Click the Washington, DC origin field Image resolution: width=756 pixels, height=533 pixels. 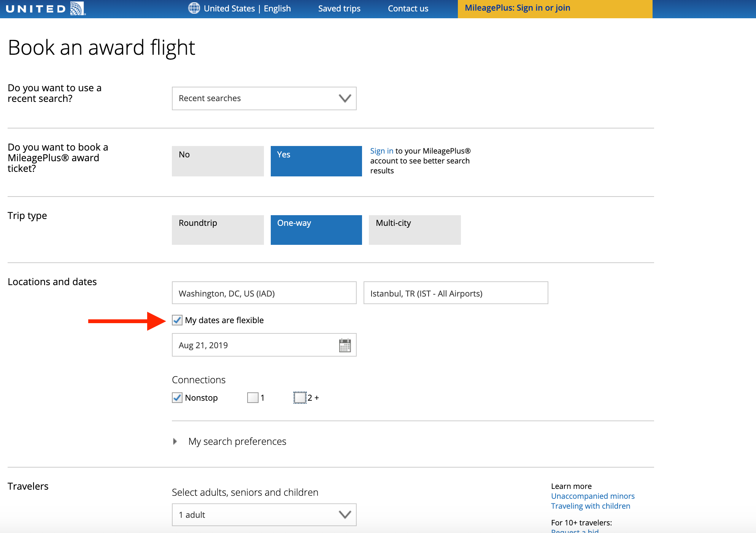coord(264,293)
